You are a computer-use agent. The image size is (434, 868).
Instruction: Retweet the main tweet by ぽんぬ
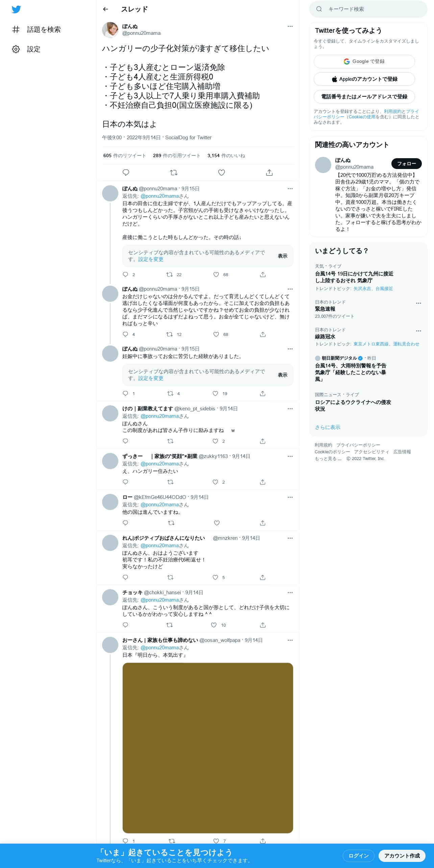tap(174, 173)
